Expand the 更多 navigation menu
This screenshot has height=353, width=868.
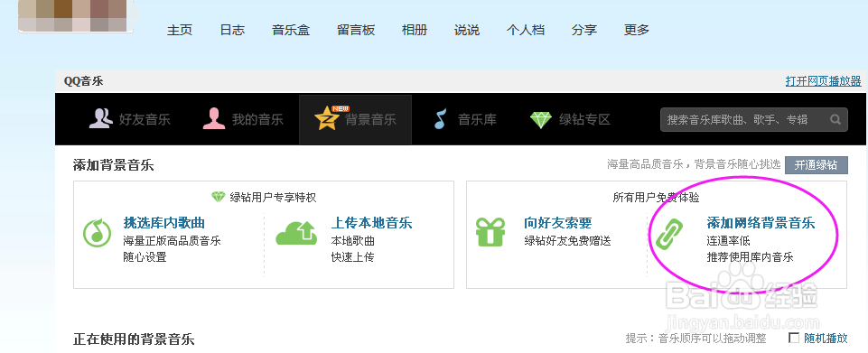point(637,30)
